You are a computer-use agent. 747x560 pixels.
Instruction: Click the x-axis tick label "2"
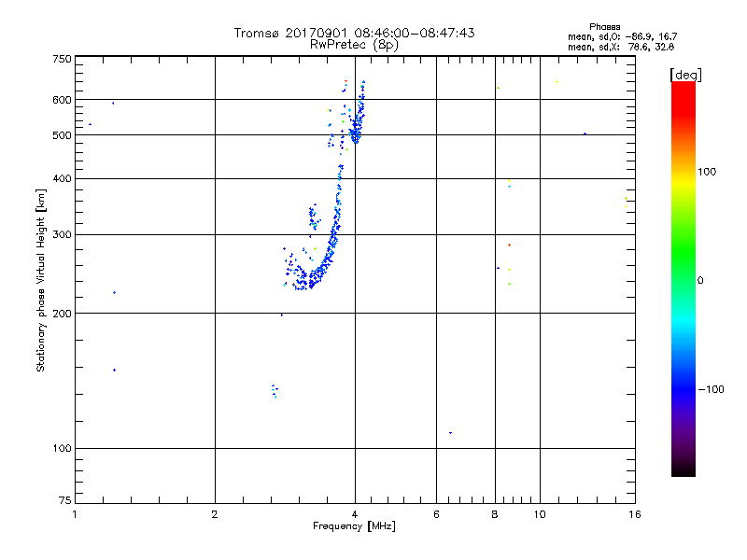[215, 514]
